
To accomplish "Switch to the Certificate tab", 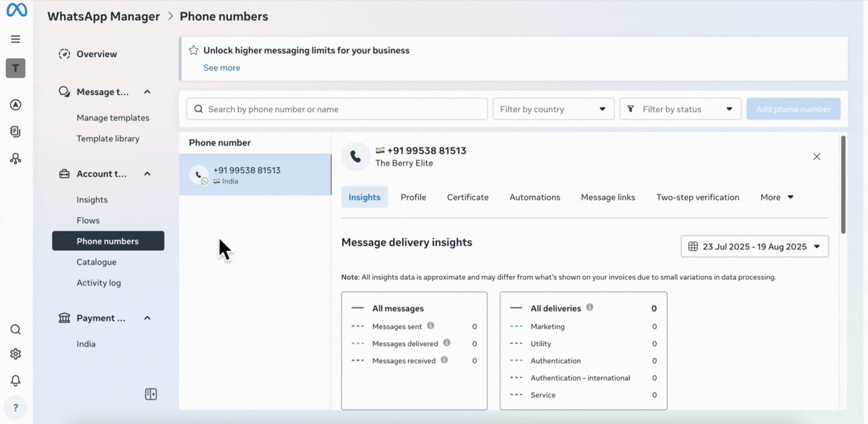I will pyautogui.click(x=468, y=197).
